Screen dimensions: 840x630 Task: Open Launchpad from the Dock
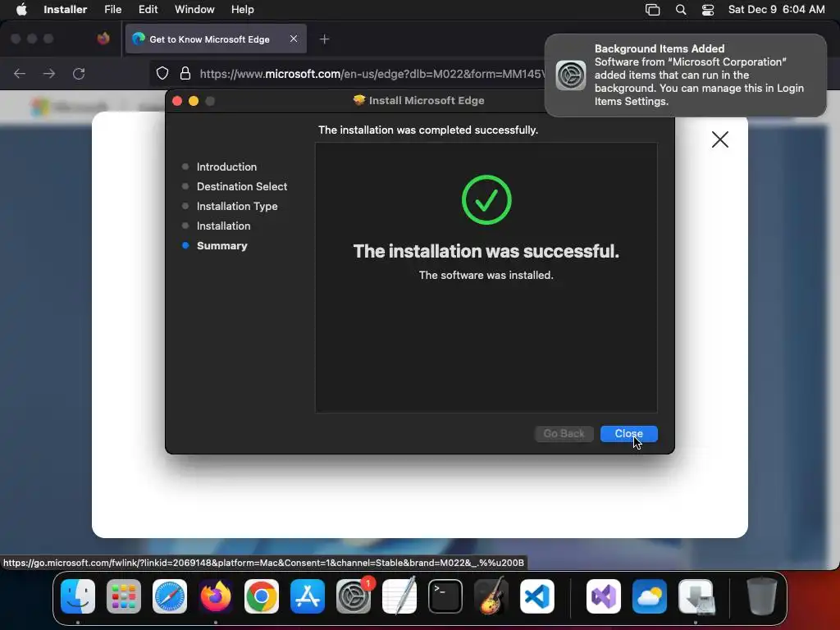click(x=124, y=596)
